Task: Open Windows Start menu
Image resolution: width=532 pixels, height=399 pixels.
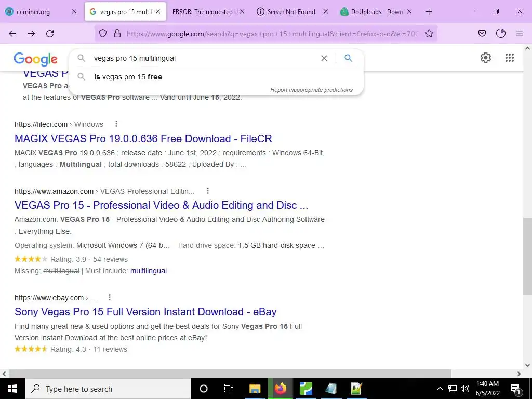Action: (x=12, y=389)
